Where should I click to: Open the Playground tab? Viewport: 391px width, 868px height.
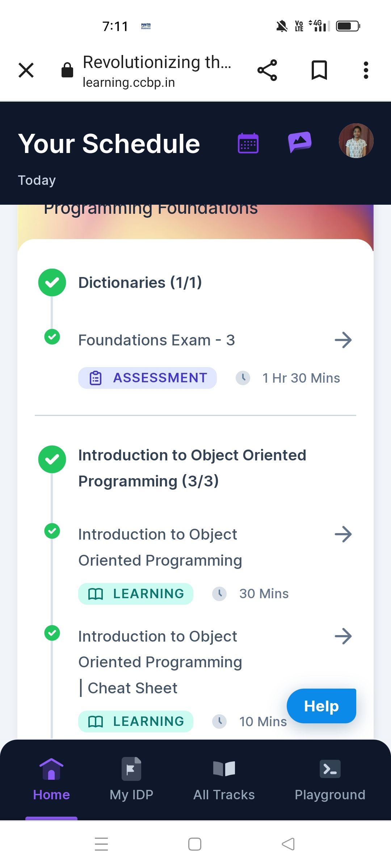coord(330,779)
